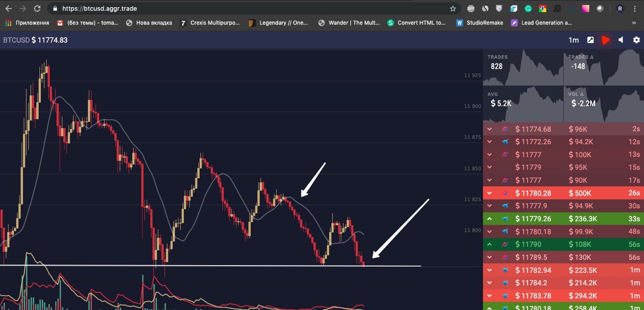Click the padlock site info icon
This screenshot has height=310, width=644.
(x=54, y=9)
